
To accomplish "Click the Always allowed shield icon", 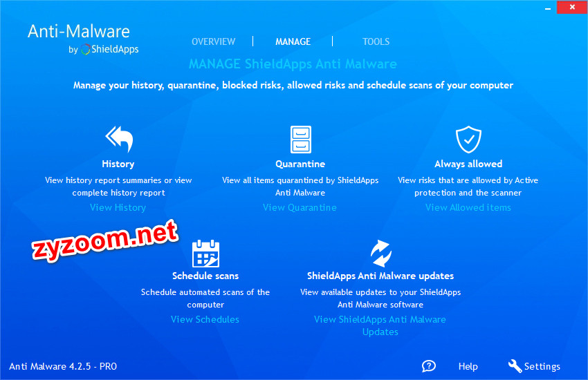I will 468,140.
